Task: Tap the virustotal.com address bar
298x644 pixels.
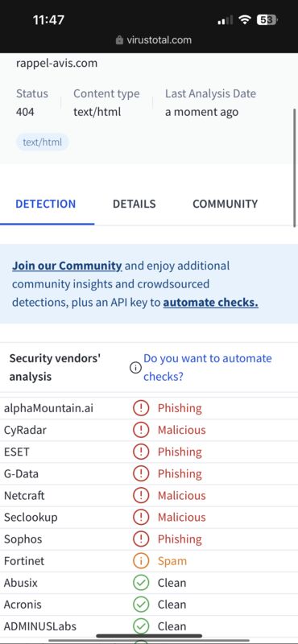Action: coord(154,40)
